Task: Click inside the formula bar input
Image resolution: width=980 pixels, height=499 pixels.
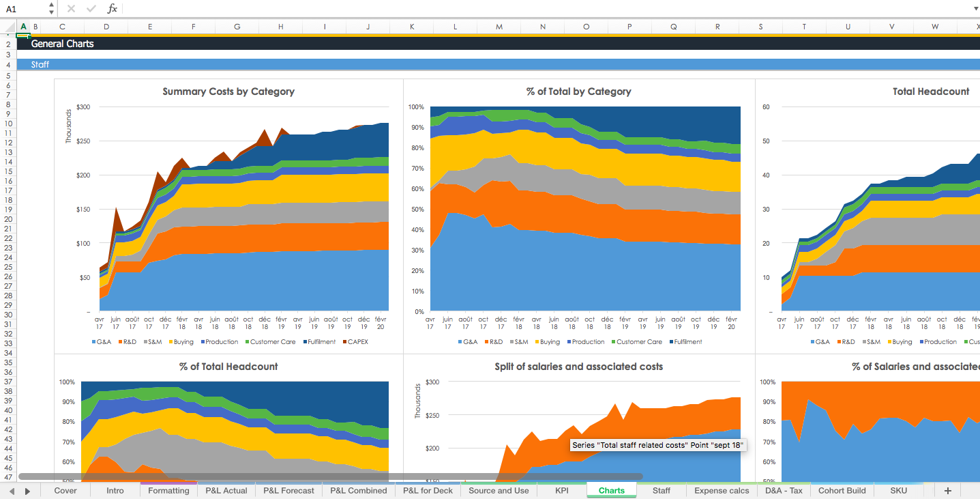Action: click(546, 9)
